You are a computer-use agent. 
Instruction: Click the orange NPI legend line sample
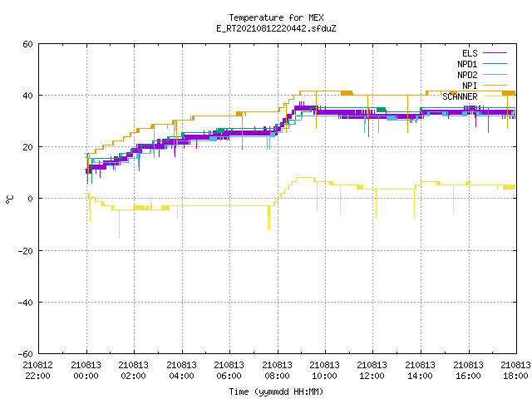(495, 86)
